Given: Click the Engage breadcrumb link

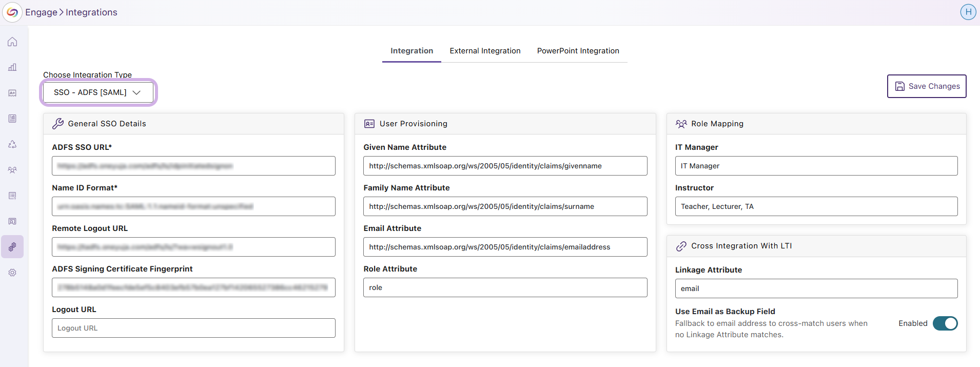Looking at the screenshot, I should pos(41,12).
